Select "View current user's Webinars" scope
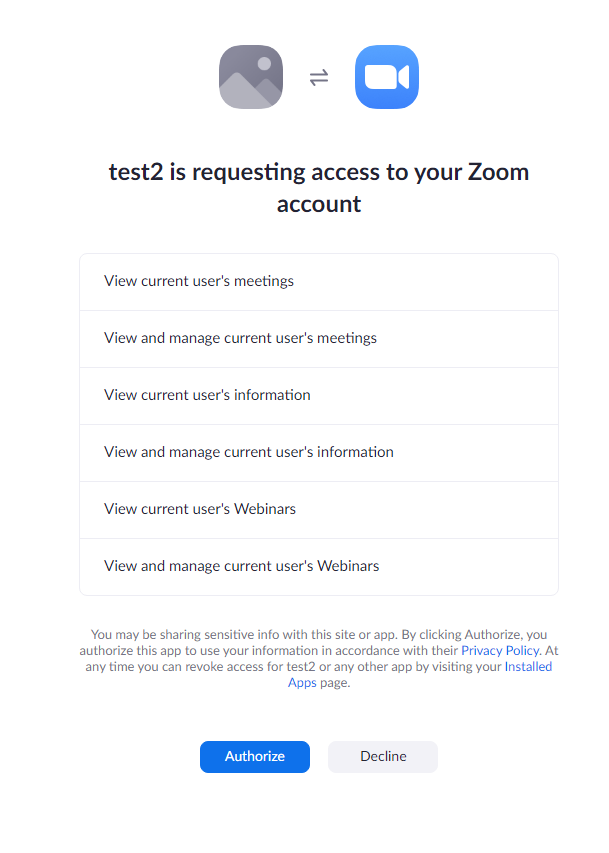Viewport: 609px width, 853px height. [200, 509]
